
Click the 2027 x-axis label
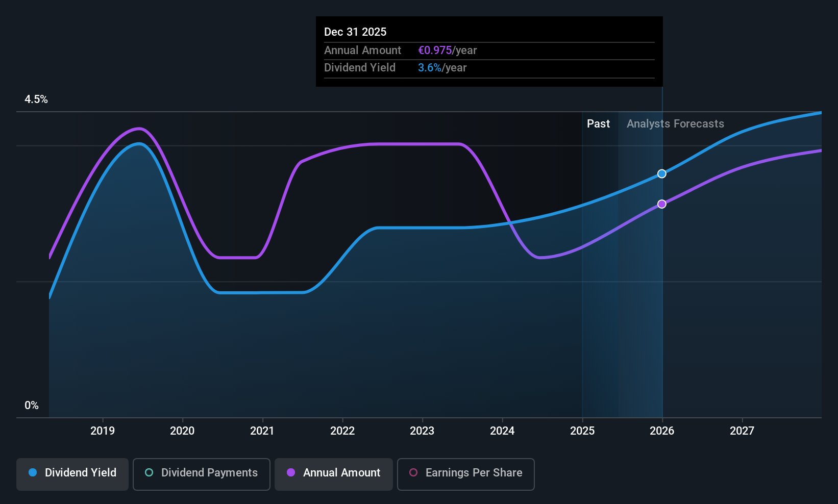pyautogui.click(x=742, y=431)
